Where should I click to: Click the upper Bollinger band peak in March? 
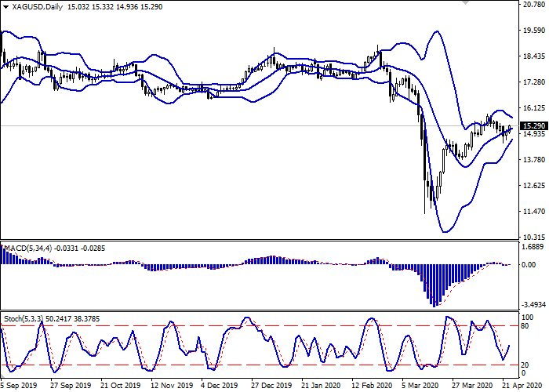(435, 32)
